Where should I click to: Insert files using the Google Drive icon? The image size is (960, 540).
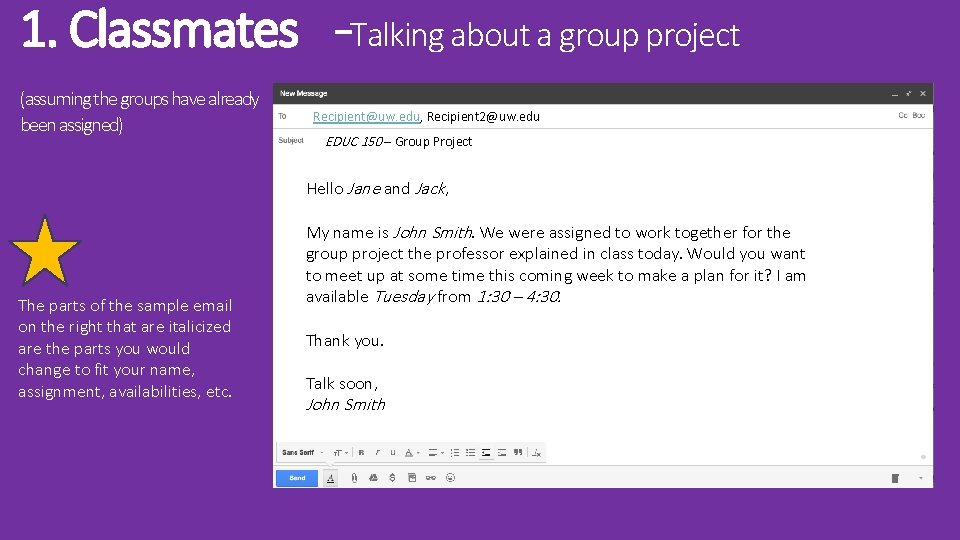(x=373, y=478)
